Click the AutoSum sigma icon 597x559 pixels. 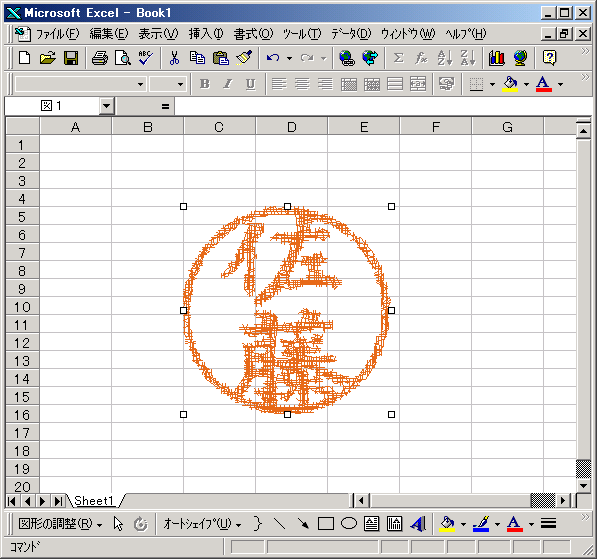point(398,58)
